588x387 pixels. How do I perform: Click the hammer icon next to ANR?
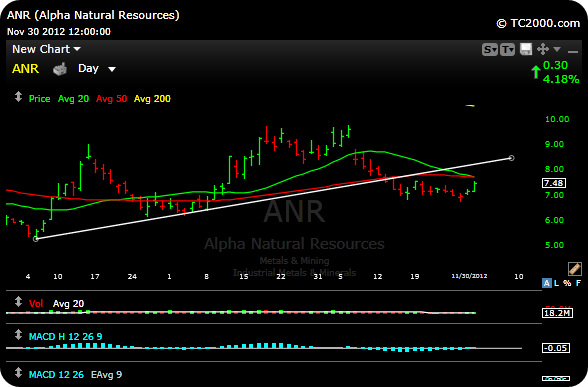pos(60,69)
